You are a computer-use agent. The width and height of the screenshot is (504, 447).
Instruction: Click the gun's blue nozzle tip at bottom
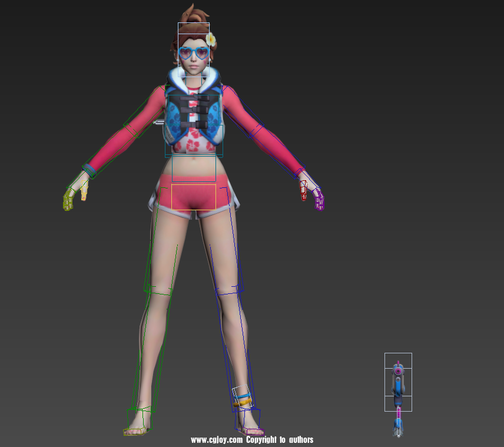click(399, 425)
